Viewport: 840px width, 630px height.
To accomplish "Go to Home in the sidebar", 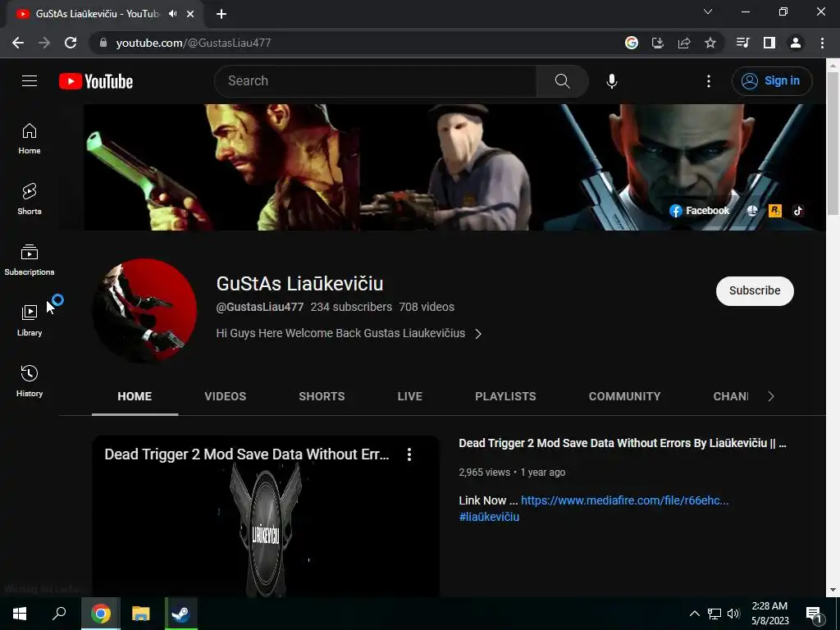I will (x=30, y=139).
